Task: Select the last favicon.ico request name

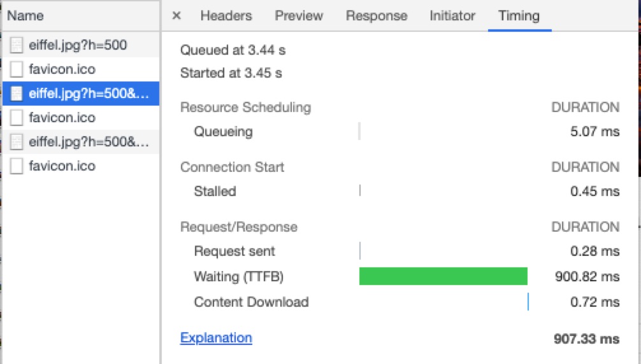Action: coord(62,166)
